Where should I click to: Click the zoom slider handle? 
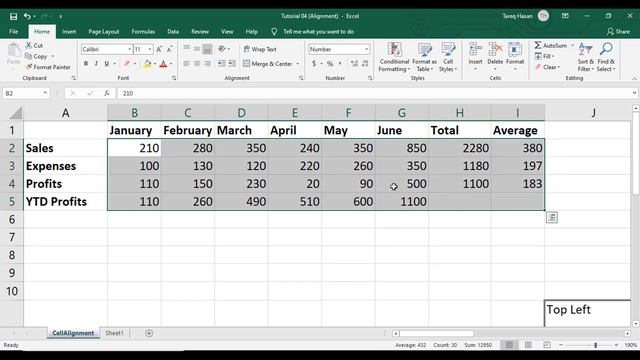pos(596,345)
